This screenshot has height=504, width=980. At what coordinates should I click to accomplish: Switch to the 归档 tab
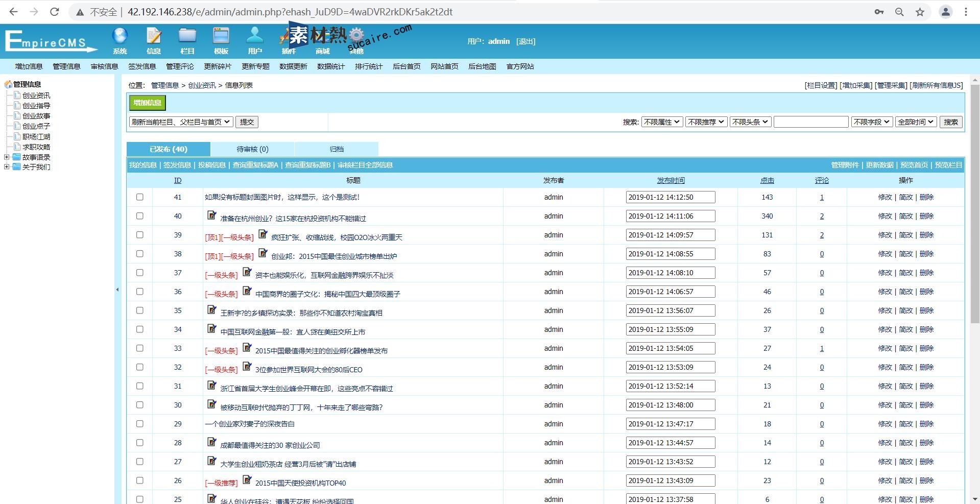click(x=337, y=149)
